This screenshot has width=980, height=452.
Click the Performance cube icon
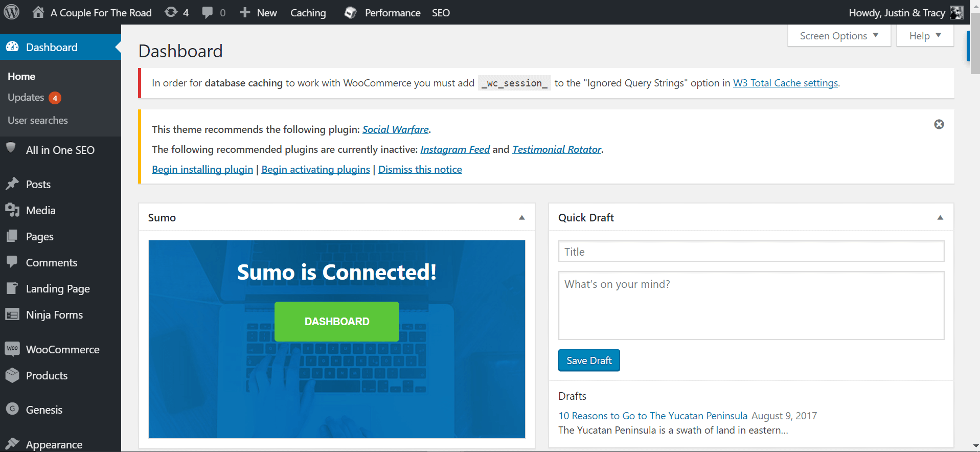(x=350, y=13)
